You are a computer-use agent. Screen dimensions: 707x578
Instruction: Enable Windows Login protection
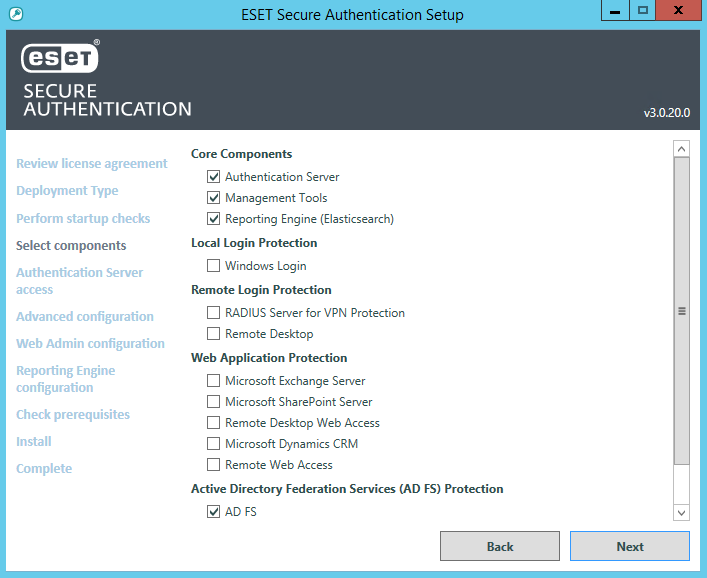213,266
